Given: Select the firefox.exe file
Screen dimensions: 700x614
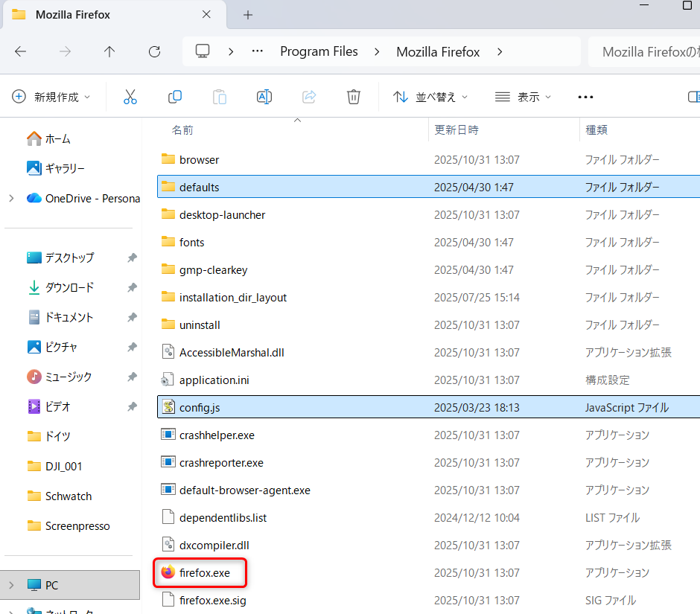Looking at the screenshot, I should (204, 572).
